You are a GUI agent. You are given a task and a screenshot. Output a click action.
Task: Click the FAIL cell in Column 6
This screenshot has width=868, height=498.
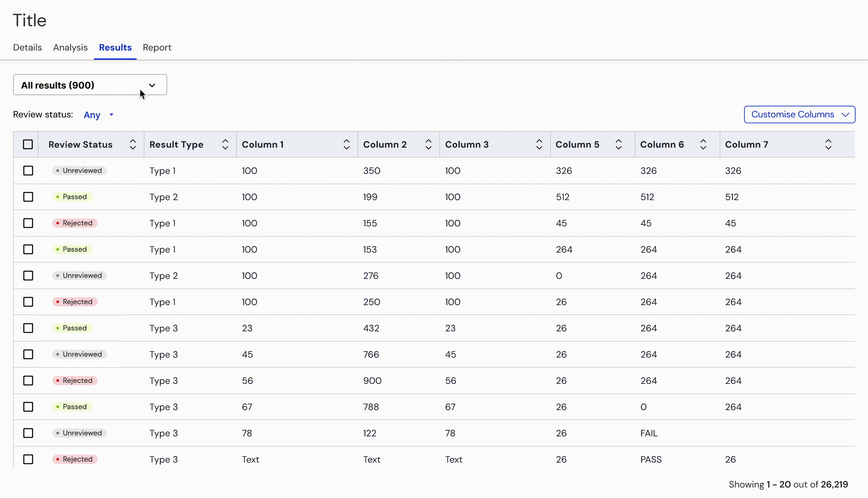[649, 433]
